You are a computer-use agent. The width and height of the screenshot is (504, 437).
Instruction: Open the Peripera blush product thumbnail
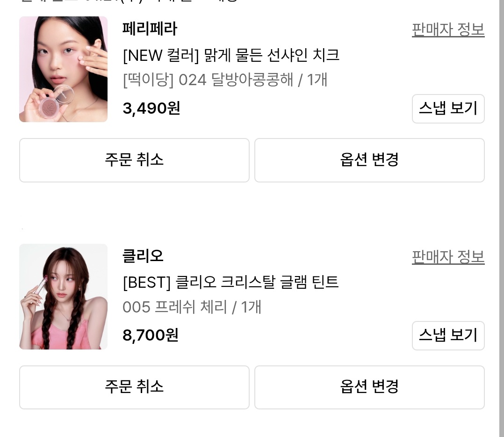click(63, 69)
